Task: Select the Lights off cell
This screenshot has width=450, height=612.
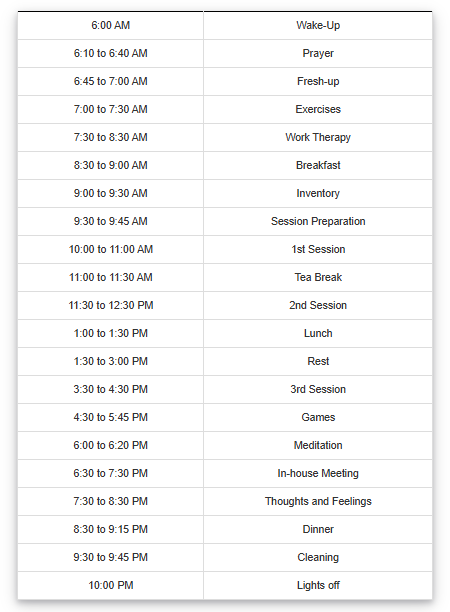Action: point(318,585)
